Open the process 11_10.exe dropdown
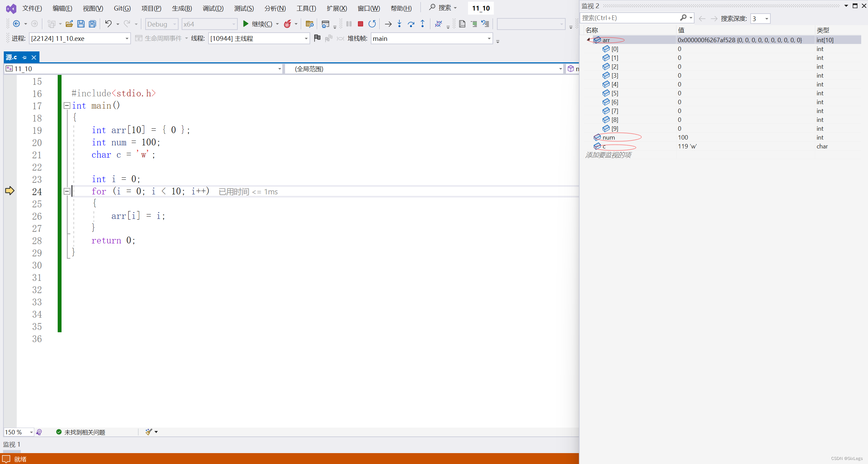 (x=127, y=38)
